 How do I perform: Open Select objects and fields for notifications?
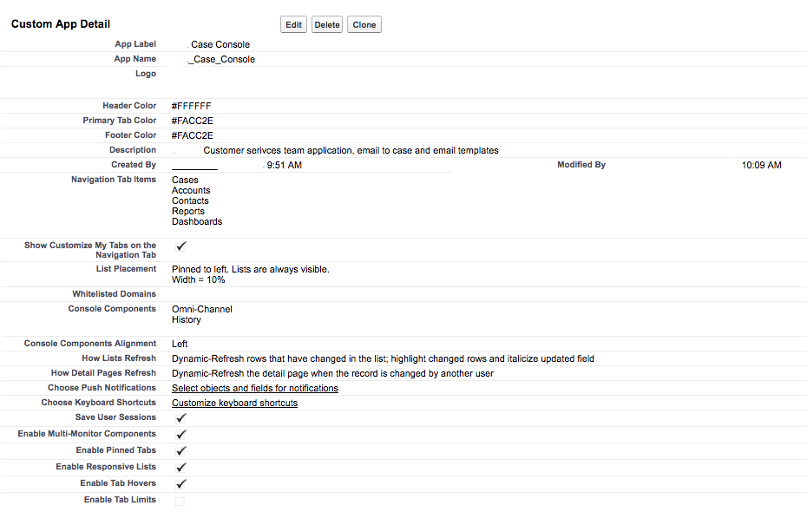(x=254, y=388)
